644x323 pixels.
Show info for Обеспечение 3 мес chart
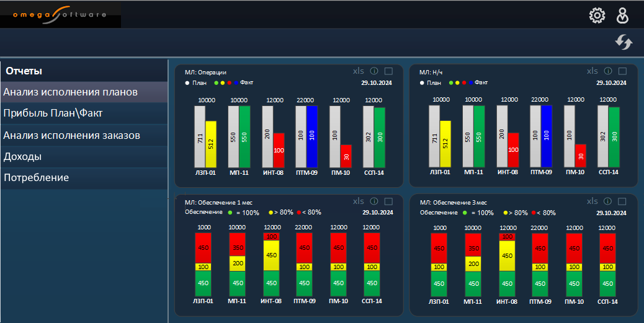608,201
